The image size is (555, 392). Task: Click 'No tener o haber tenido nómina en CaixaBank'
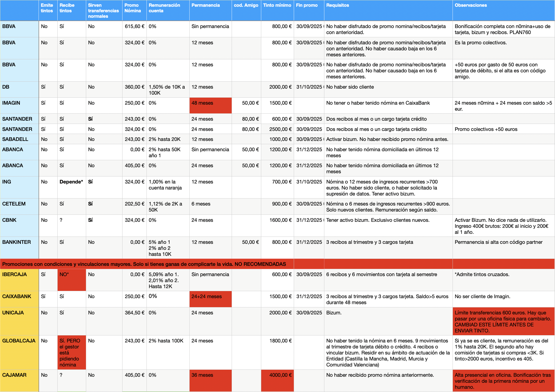coord(388,105)
